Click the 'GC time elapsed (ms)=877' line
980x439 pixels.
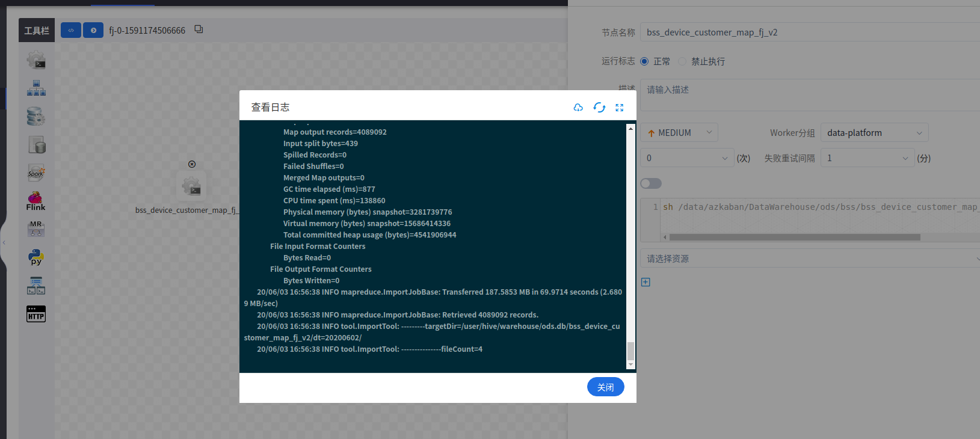point(329,189)
